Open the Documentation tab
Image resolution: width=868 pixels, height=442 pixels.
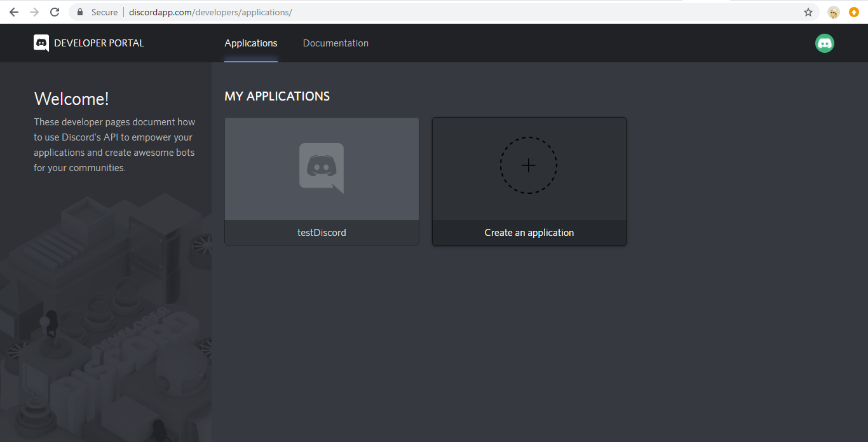pyautogui.click(x=336, y=43)
